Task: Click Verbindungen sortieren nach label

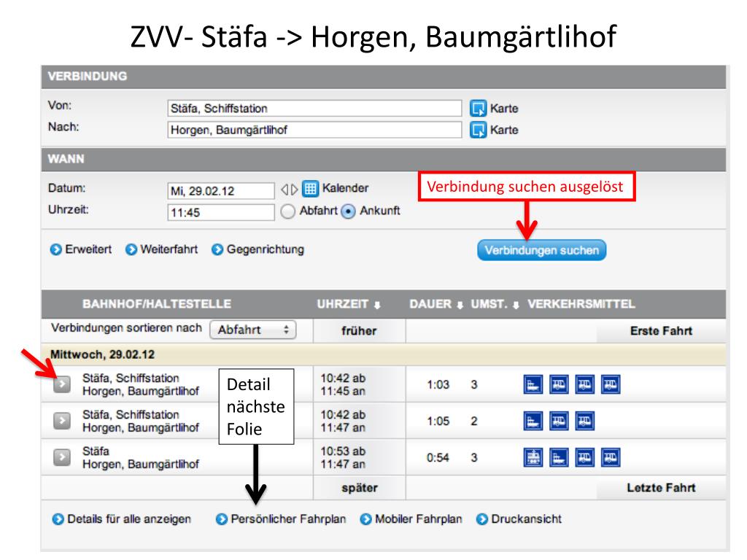Action: coord(126,327)
